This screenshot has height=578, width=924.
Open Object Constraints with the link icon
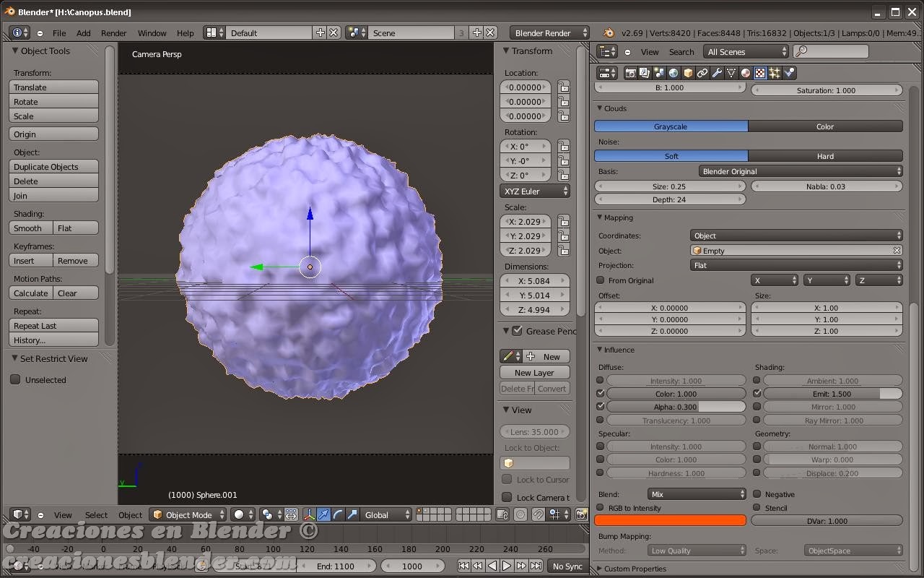[x=702, y=72]
